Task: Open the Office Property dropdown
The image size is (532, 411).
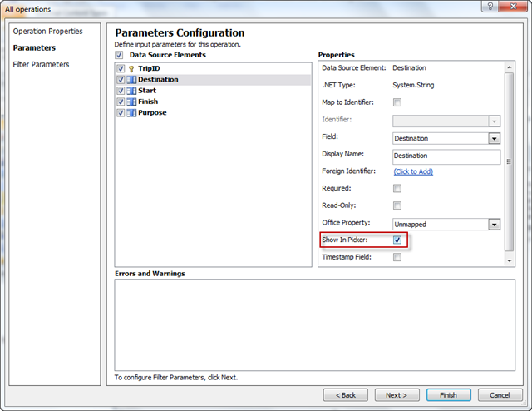Action: coord(494,225)
